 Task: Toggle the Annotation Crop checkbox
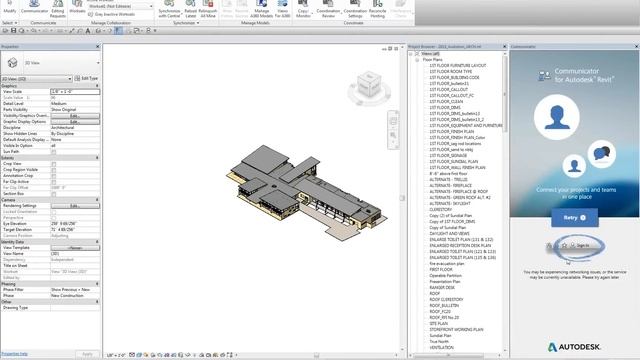(53, 176)
